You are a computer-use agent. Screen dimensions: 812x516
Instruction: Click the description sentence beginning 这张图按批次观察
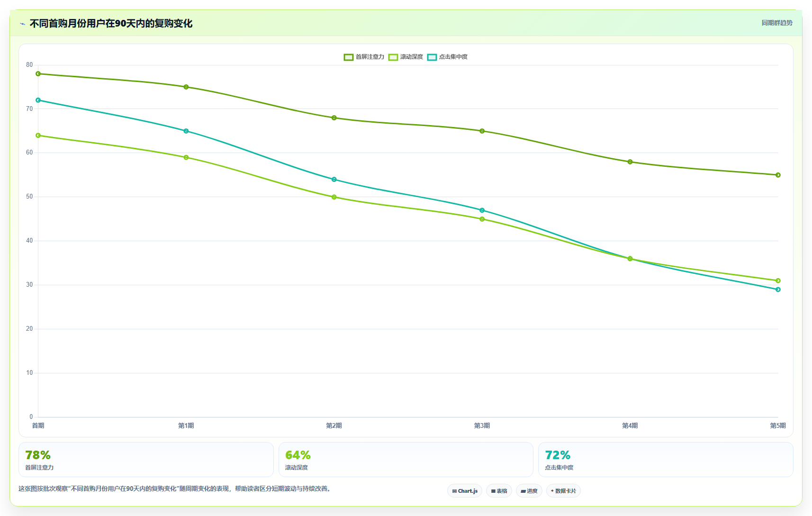175,489
